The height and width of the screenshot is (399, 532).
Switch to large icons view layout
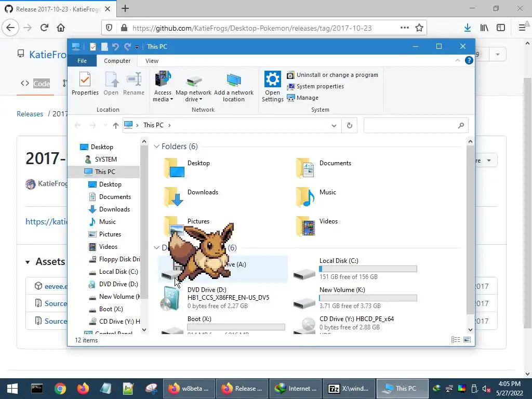(x=467, y=340)
